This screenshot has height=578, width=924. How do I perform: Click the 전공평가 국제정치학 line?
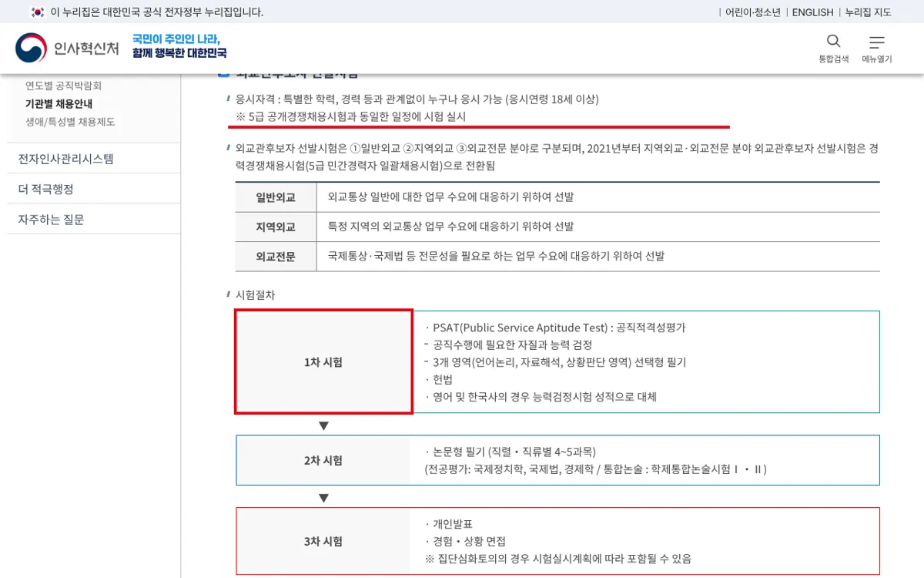(x=596, y=469)
